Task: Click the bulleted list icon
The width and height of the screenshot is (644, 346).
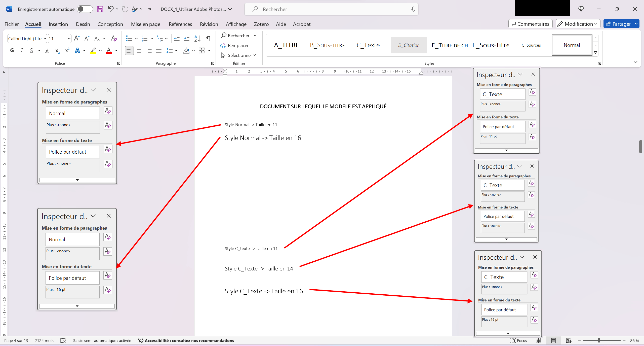Action: pos(129,39)
